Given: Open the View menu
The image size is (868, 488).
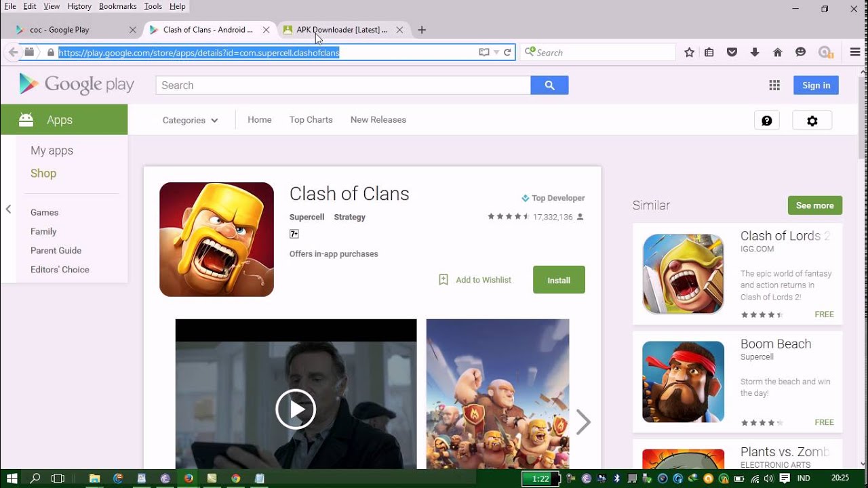Looking at the screenshot, I should click(52, 6).
